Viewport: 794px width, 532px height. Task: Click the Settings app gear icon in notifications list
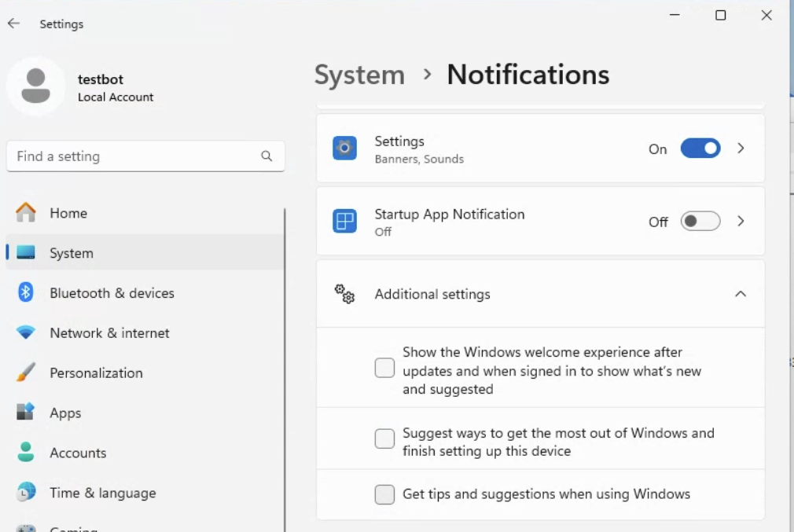click(344, 148)
